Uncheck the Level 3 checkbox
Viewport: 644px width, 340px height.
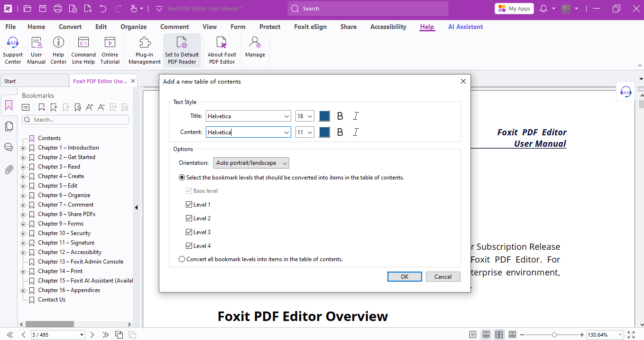[x=189, y=232]
